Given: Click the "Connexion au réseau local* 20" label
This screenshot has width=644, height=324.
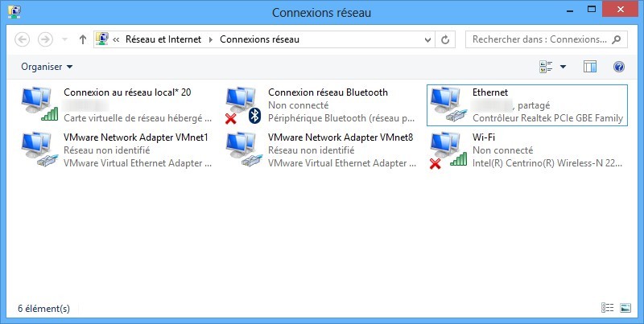Looking at the screenshot, I should pos(127,92).
